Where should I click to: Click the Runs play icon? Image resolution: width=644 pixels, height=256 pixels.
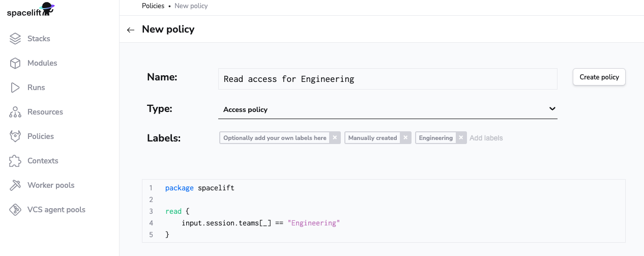(x=15, y=88)
